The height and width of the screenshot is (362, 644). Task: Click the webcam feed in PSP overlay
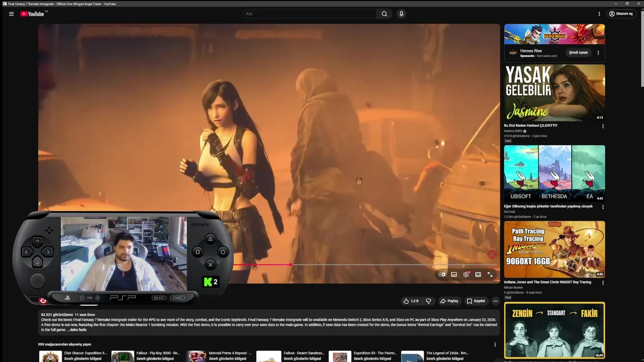(123, 254)
